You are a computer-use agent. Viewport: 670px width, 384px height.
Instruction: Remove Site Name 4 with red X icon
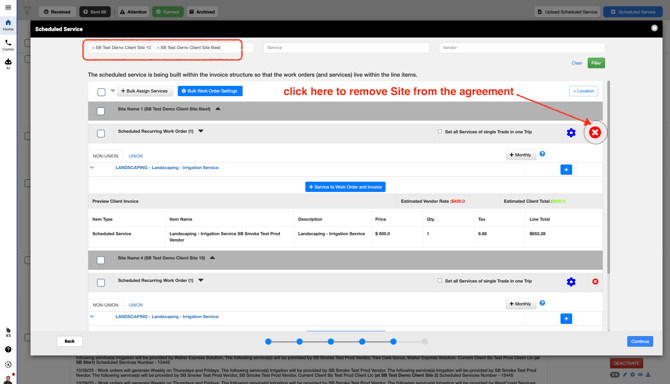(595, 281)
